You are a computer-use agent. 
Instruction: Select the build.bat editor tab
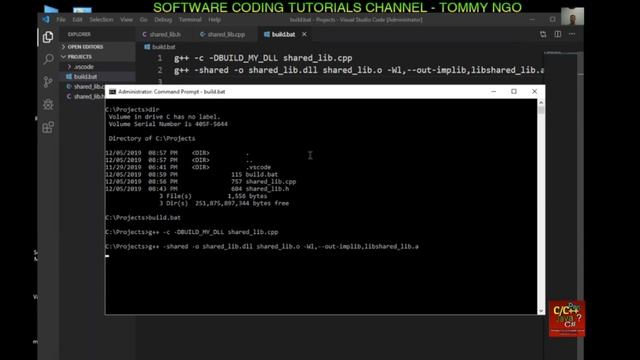[x=284, y=35]
